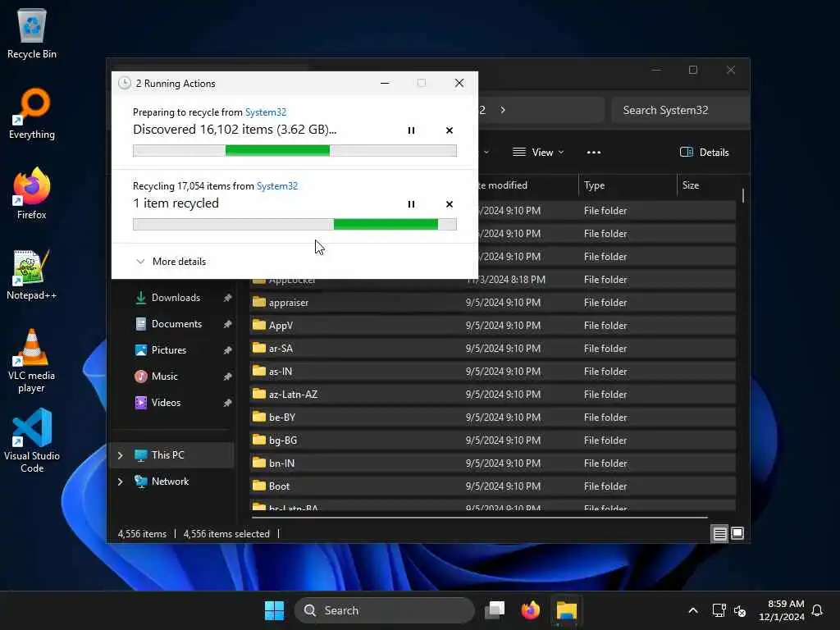Expand the This PC tree node
This screenshot has height=630, width=840.
coord(120,455)
